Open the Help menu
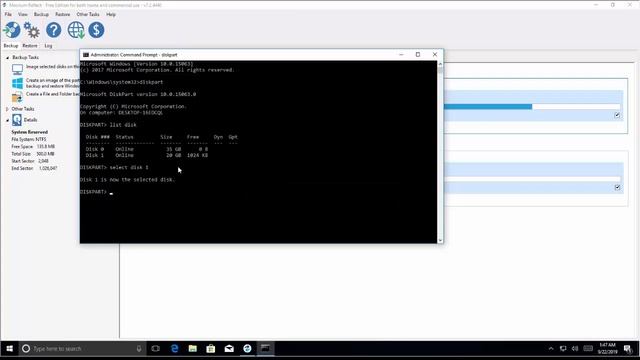Viewport: 640px width, 360px height. pyautogui.click(x=111, y=14)
